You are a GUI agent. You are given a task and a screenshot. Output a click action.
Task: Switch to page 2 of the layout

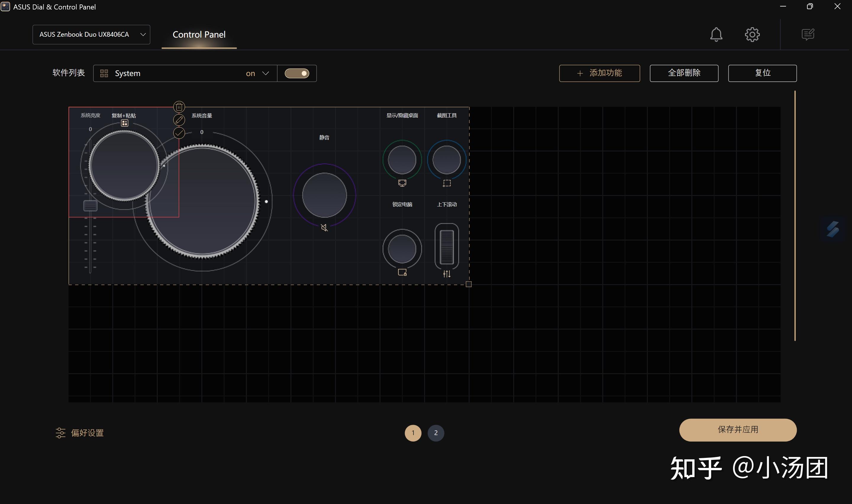point(436,433)
